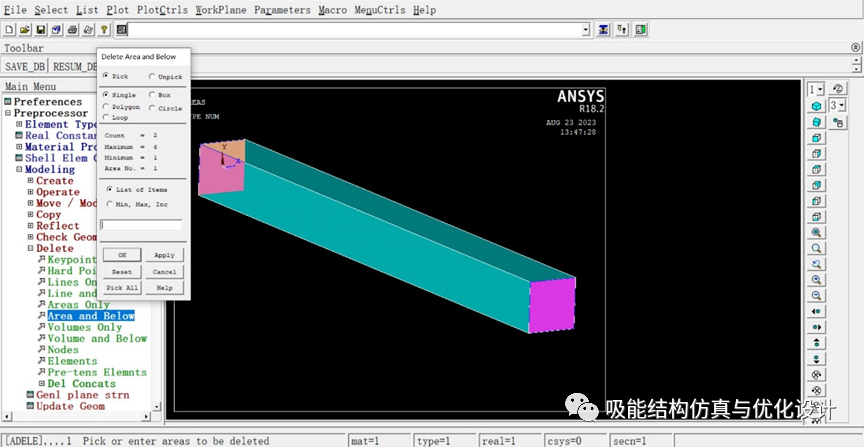Select the Pick radio button
The image size is (864, 447).
tap(106, 76)
